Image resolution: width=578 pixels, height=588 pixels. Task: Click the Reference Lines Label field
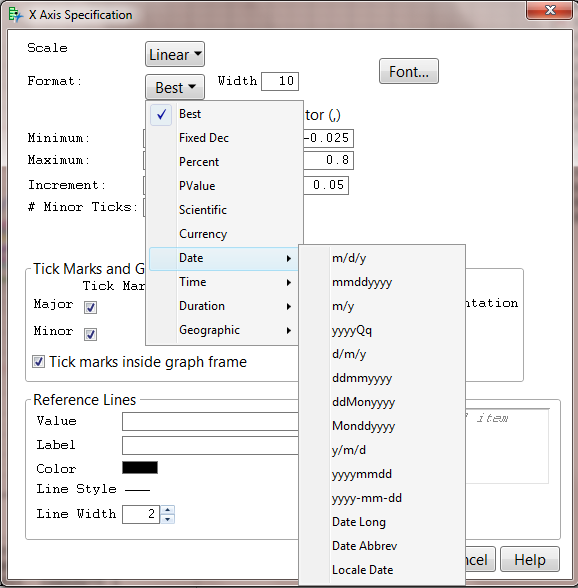pyautogui.click(x=210, y=446)
